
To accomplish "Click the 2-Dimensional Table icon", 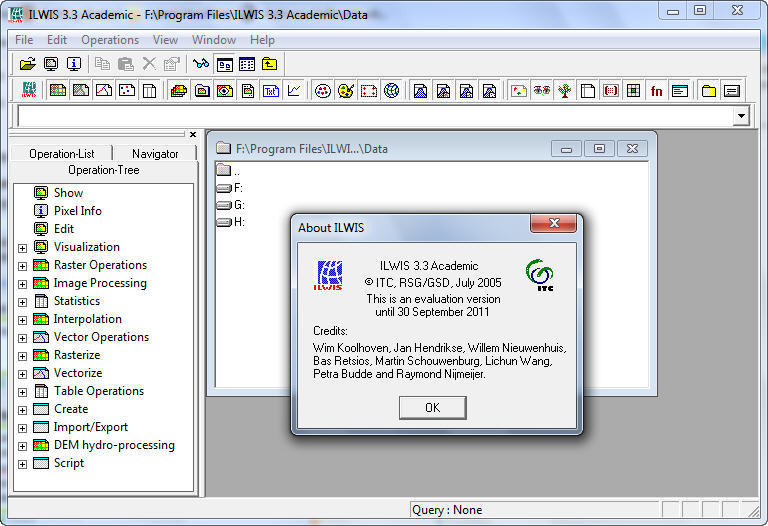I will (588, 91).
